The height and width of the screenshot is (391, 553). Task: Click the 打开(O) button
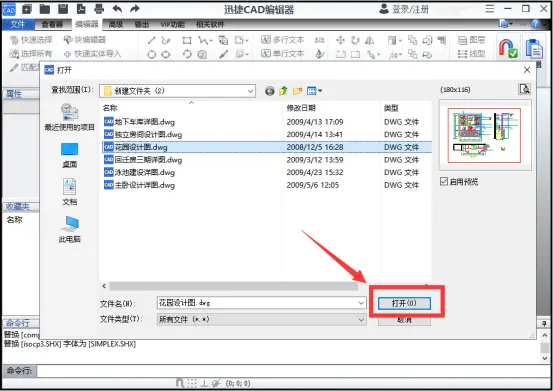click(x=404, y=303)
